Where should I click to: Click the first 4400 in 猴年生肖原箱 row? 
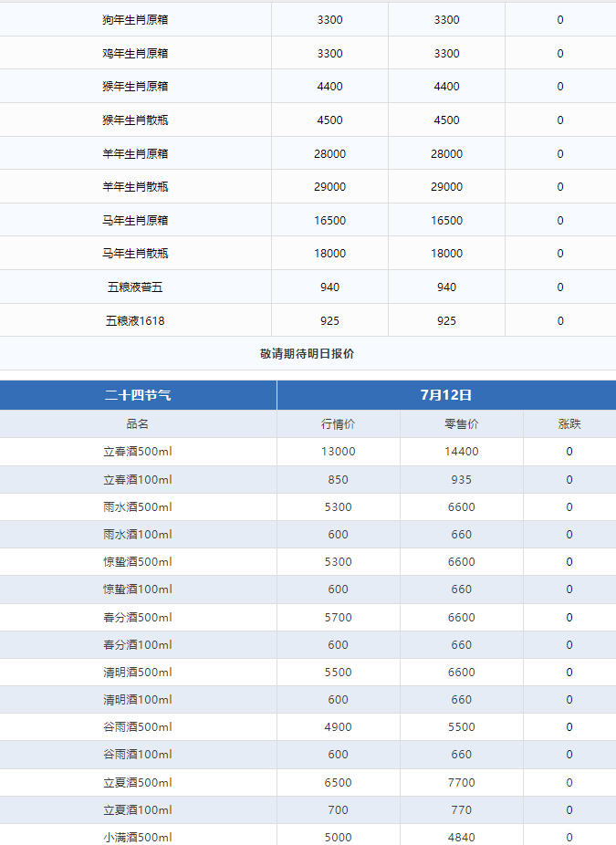[x=329, y=86]
